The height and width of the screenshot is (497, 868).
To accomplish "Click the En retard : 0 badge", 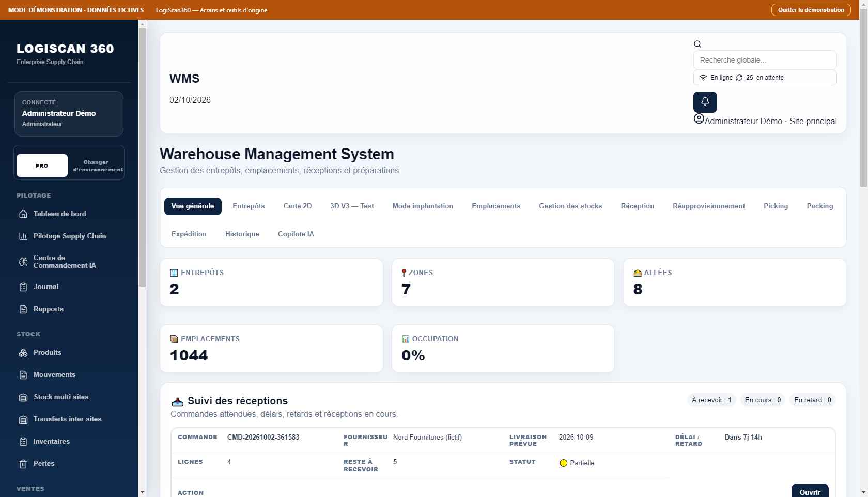I will (x=813, y=400).
